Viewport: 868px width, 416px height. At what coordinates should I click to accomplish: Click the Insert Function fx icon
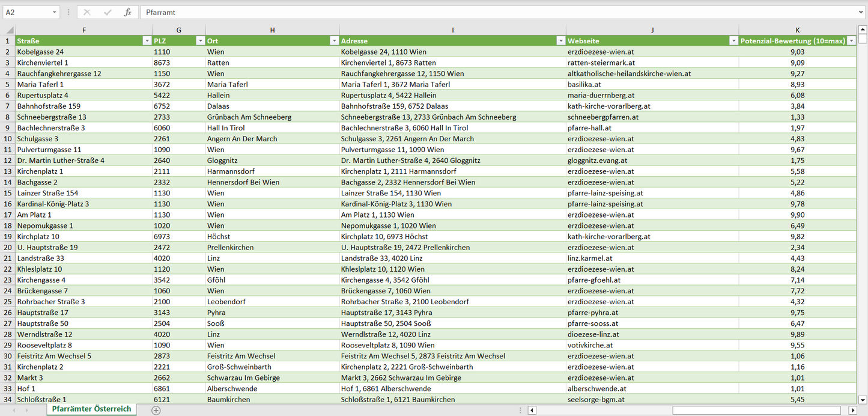tap(127, 12)
